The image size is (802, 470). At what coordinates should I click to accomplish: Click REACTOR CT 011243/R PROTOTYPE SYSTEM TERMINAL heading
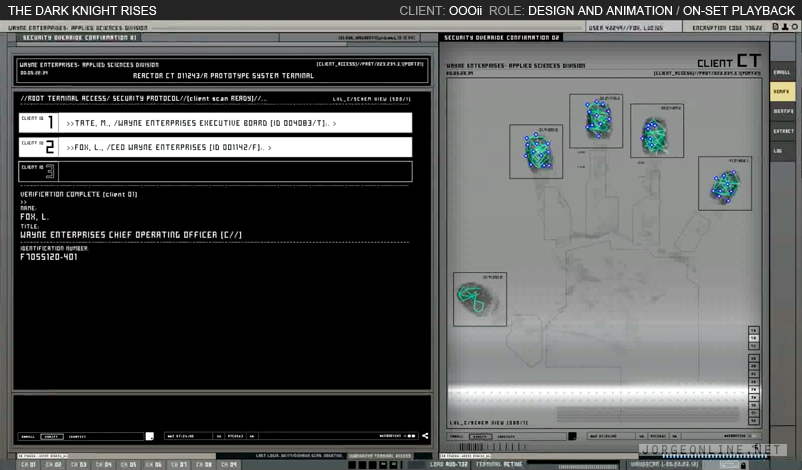coord(224,76)
